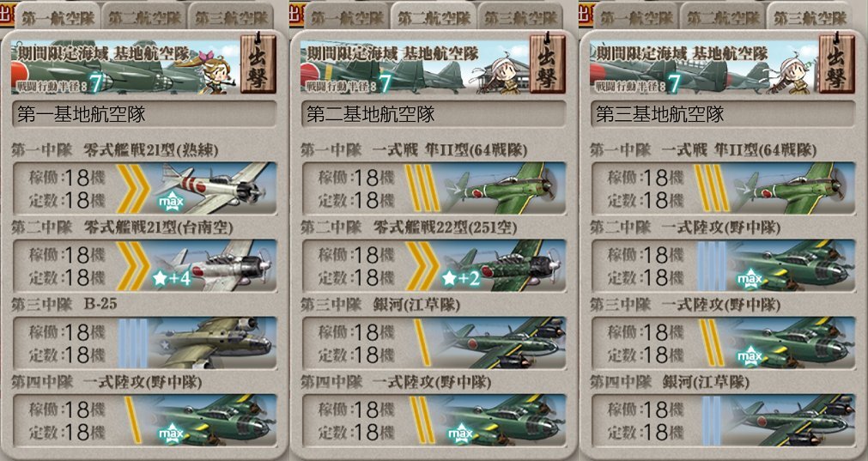Switch to 第一航空隊 tab above 第三基地航空隊 panel
Image resolution: width=868 pixels, height=461 pixels.
tap(636, 17)
